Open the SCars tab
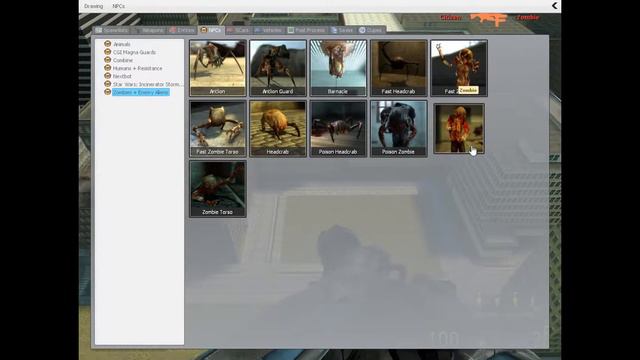 click(x=238, y=30)
